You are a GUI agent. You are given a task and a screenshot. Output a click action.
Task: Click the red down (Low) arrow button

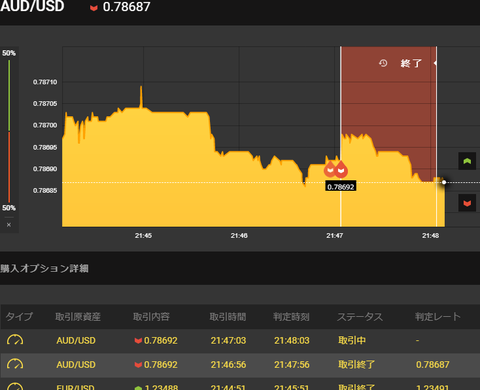[467, 203]
